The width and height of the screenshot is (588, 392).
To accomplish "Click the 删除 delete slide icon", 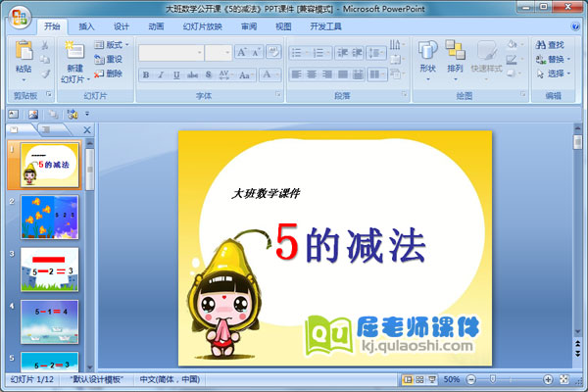I will point(99,73).
